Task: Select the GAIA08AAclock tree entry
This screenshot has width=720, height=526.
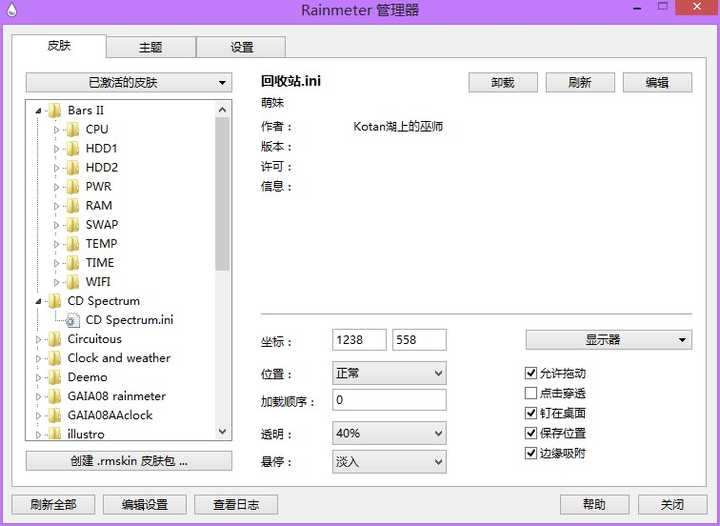Action: point(110,415)
